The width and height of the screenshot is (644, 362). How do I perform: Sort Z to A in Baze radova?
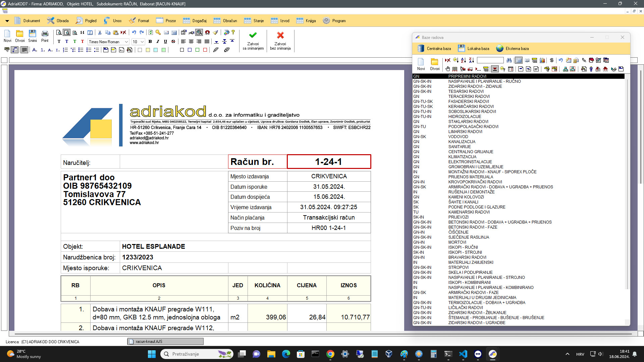pyautogui.click(x=472, y=60)
